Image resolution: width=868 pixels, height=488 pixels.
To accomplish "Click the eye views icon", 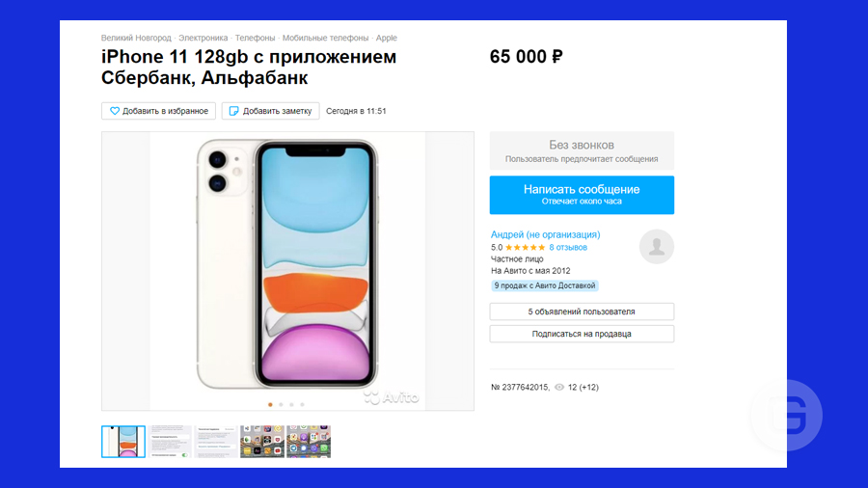I will (559, 388).
